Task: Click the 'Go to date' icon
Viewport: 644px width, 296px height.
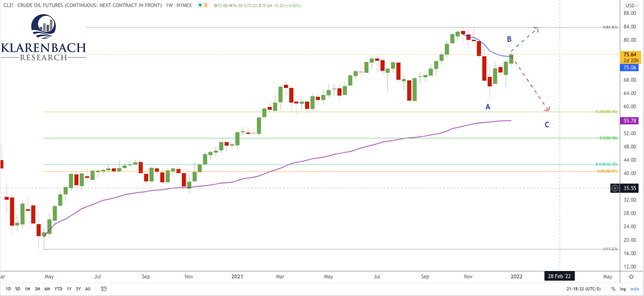Action: coord(104,289)
